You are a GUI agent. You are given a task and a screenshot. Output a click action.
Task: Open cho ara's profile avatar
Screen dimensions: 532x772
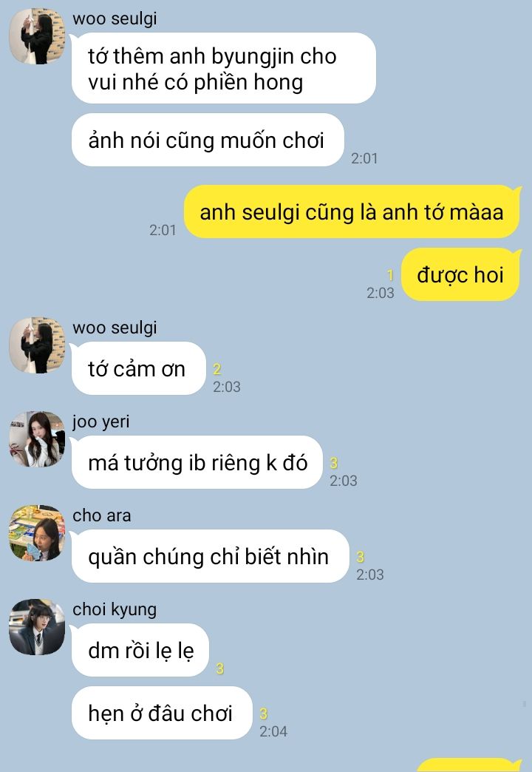coord(38,533)
